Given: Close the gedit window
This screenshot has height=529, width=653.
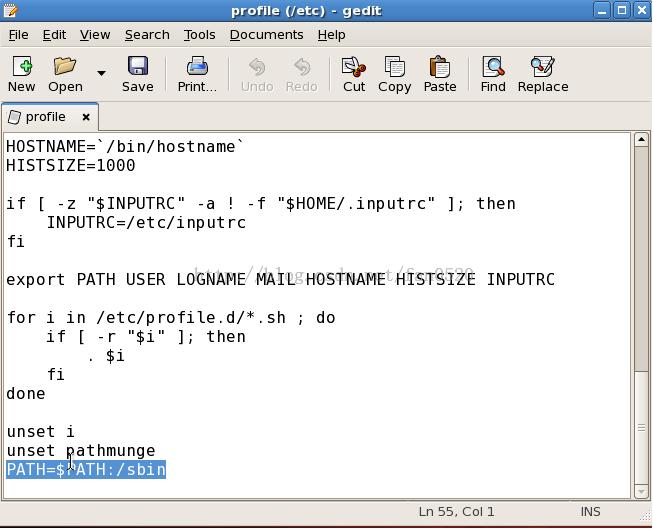Looking at the screenshot, I should point(642,10).
